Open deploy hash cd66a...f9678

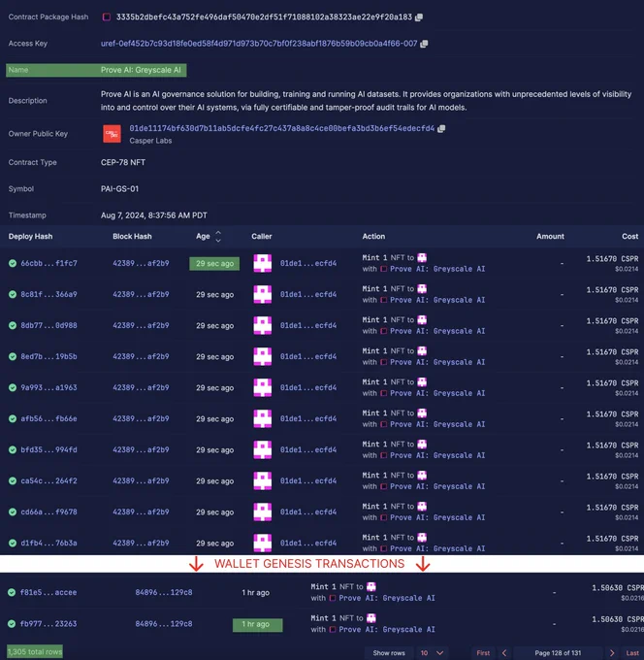pos(48,511)
